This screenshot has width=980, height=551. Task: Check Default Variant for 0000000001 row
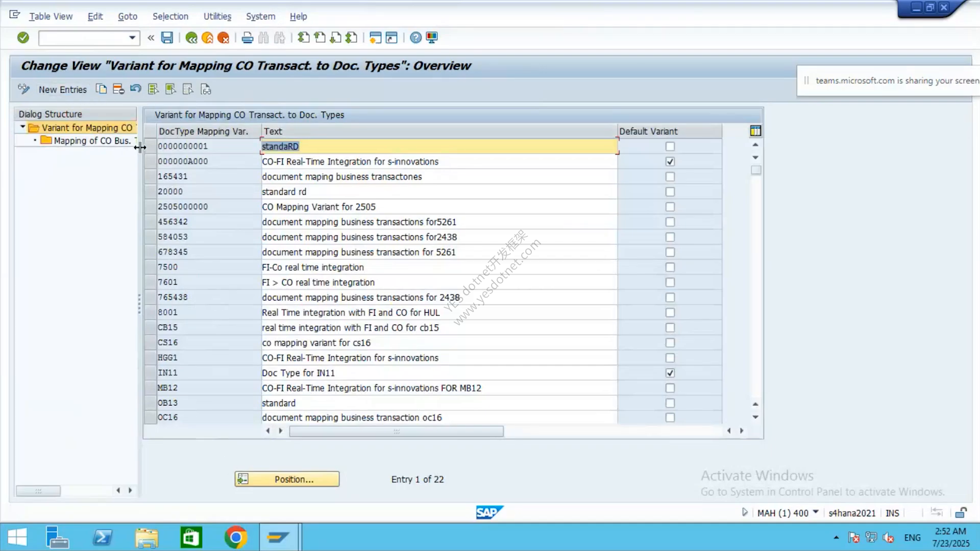point(670,146)
